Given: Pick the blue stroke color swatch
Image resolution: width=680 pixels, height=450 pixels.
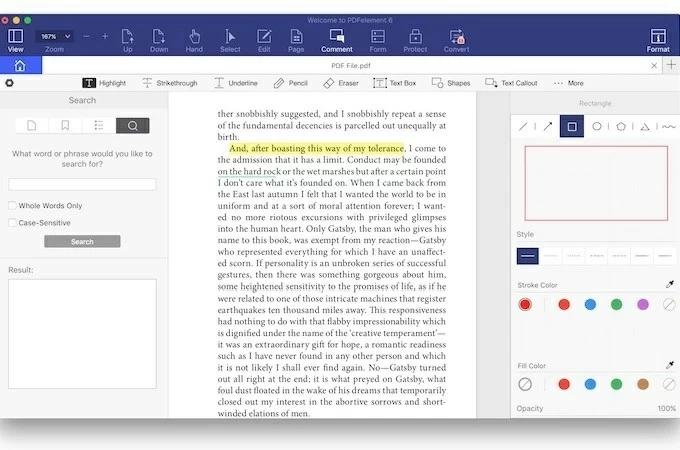Looking at the screenshot, I should [590, 304].
